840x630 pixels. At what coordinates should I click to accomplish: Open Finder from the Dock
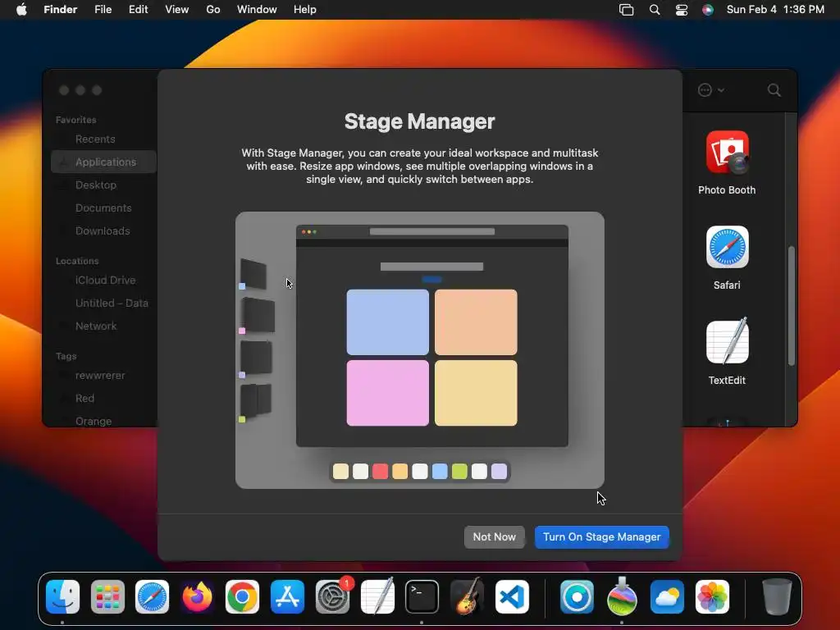point(62,596)
